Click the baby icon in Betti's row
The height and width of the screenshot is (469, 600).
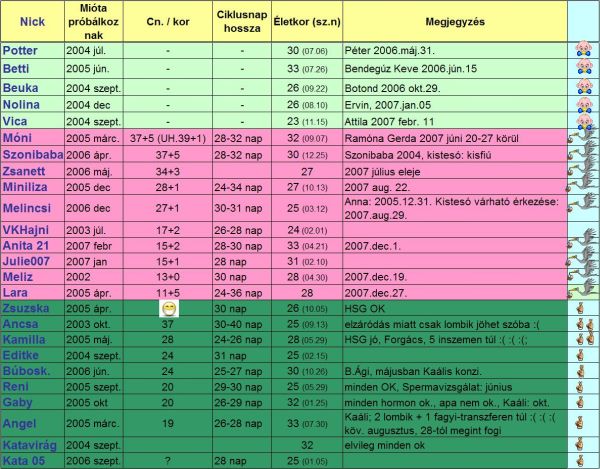[x=582, y=67]
